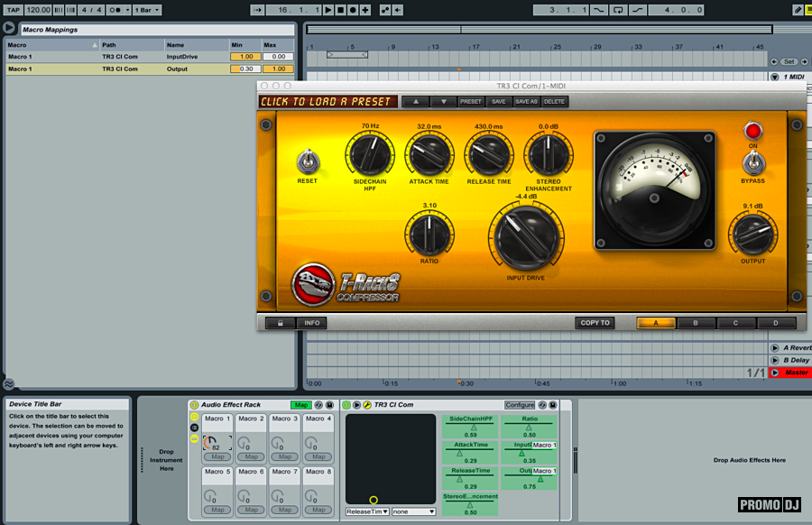The height and width of the screenshot is (525, 812).
Task: Open the metronome settings dropdown arrow
Action: tap(127, 10)
